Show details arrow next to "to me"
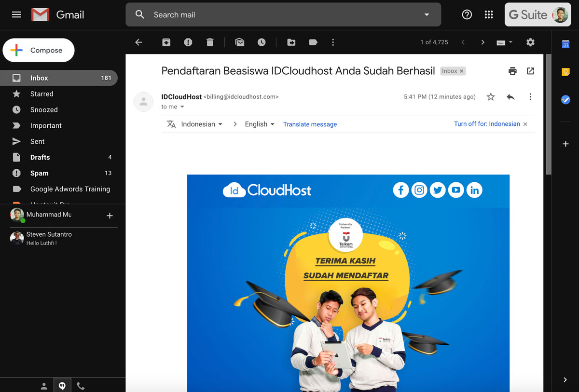 coord(182,107)
